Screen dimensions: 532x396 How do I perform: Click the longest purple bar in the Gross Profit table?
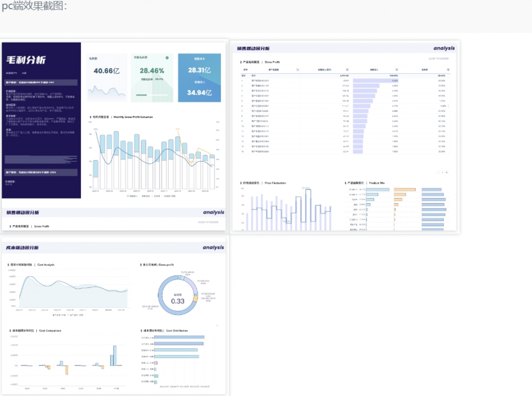coord(376,81)
